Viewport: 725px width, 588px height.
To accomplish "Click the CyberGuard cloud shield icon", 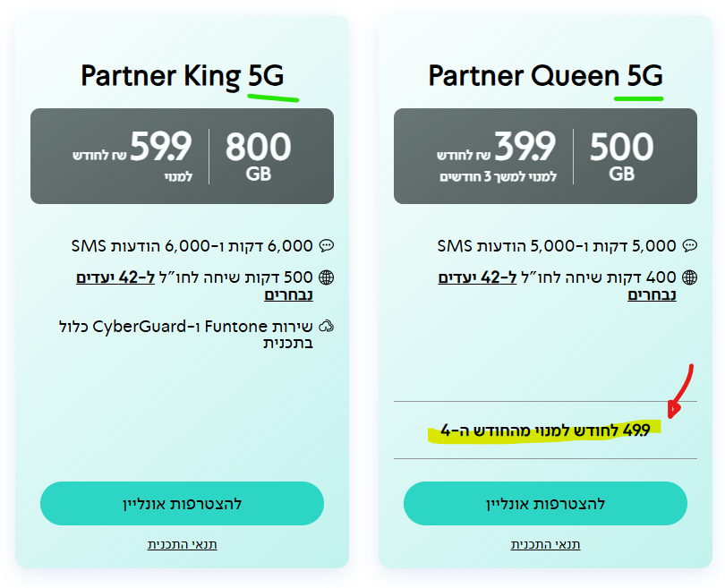I will click(x=327, y=326).
